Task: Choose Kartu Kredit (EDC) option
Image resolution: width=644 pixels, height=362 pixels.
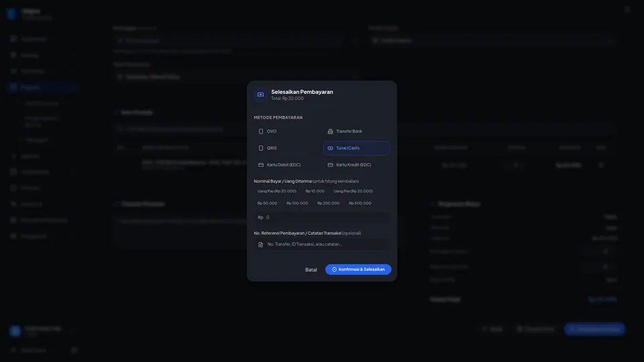Action: (x=356, y=165)
